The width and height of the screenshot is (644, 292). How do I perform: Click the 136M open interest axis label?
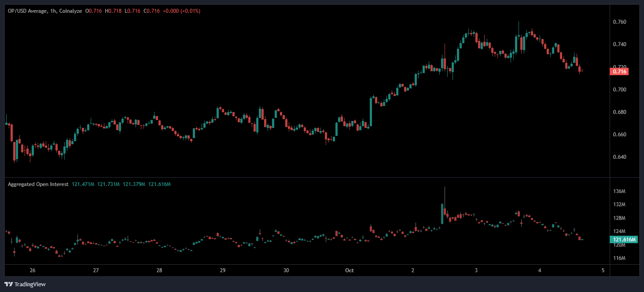[619, 191]
